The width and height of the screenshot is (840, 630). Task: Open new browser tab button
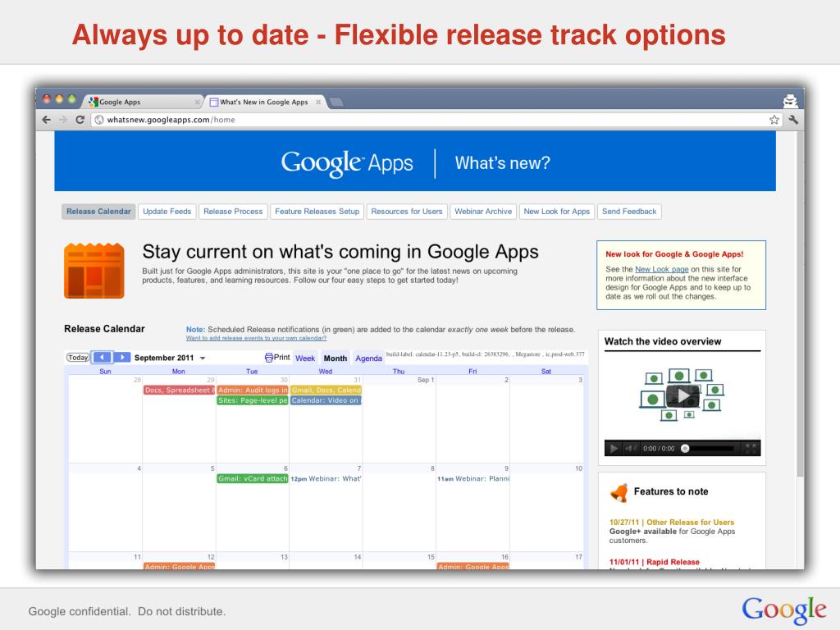coord(336,102)
